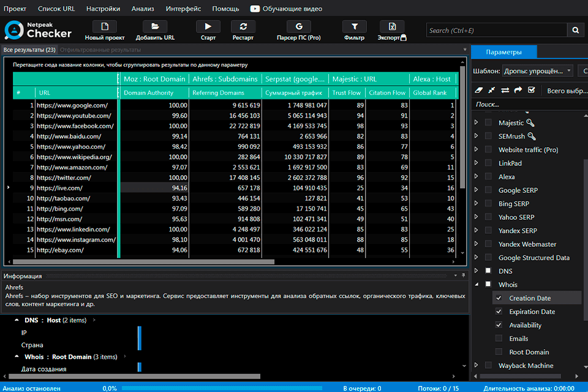The image size is (588, 392).
Task: Click the Добавить URL folder icon
Action: click(x=155, y=27)
